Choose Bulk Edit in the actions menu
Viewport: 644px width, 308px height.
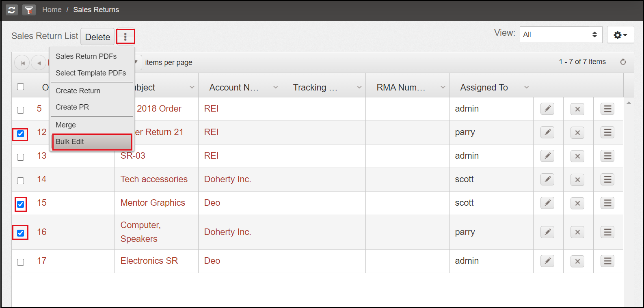coord(92,142)
